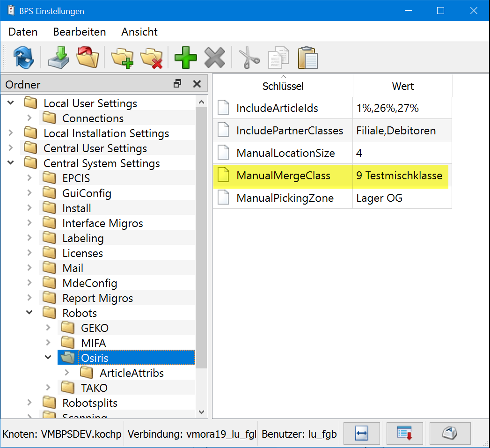This screenshot has width=490, height=448.
Task: Click the green plus add entry icon
Action: tap(185, 58)
